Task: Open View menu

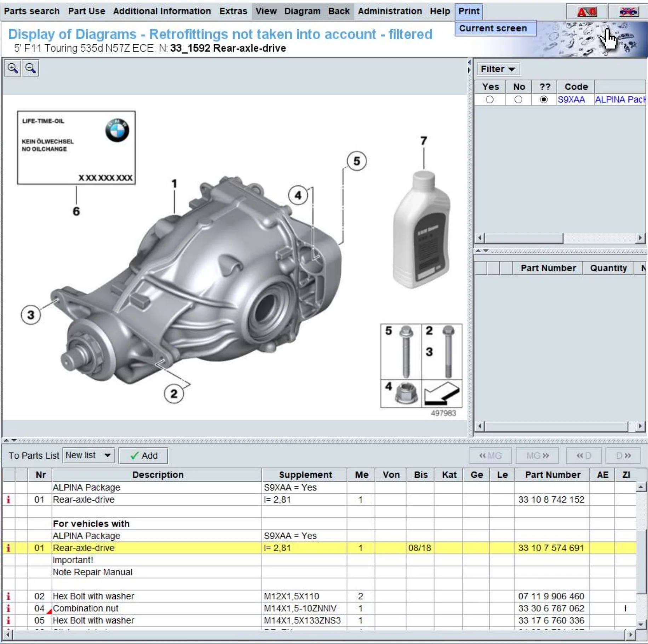Action: click(266, 11)
